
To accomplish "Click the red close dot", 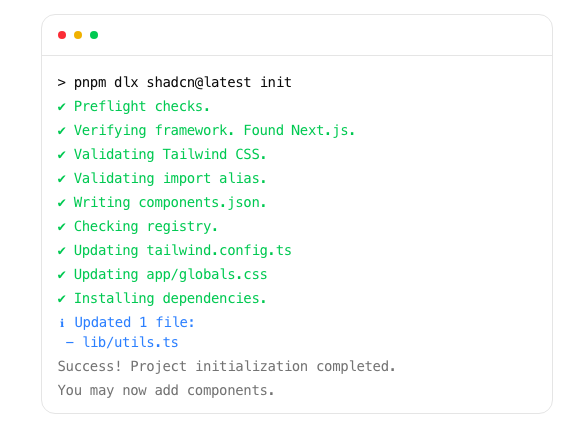I will (62, 35).
